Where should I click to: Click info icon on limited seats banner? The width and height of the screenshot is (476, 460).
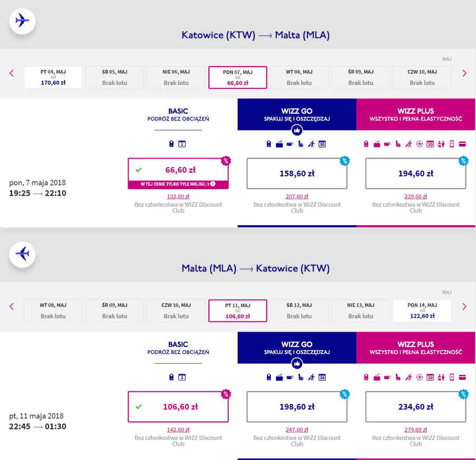tap(213, 183)
